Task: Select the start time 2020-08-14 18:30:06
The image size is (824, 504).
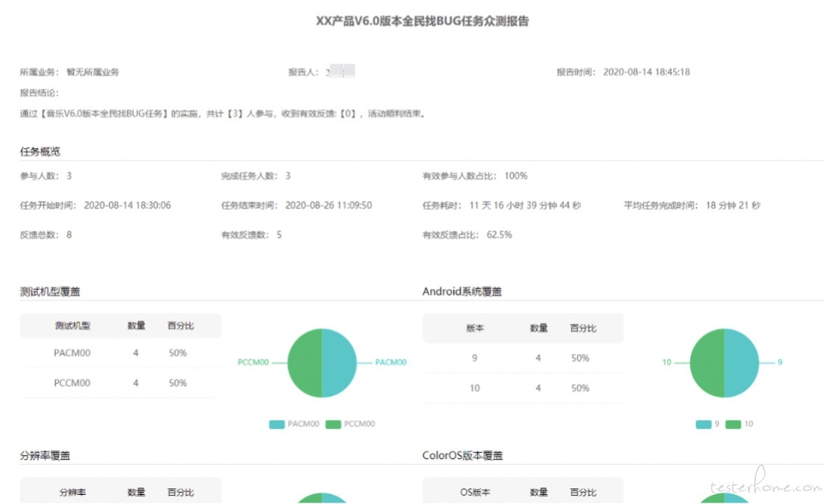Action: coord(128,205)
